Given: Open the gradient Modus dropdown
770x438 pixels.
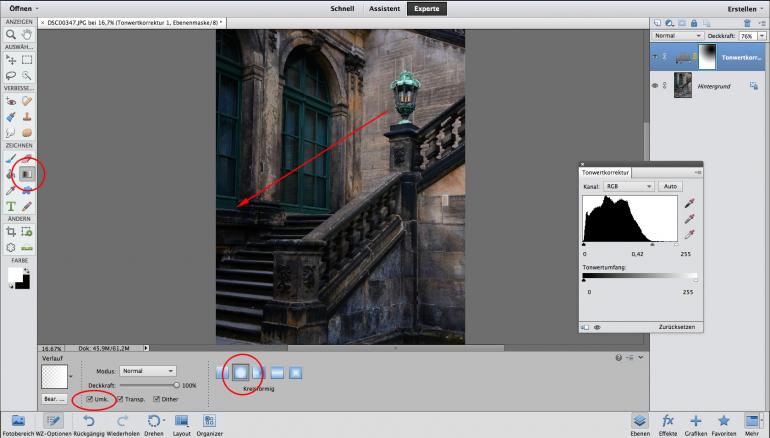Looking at the screenshot, I should [147, 371].
